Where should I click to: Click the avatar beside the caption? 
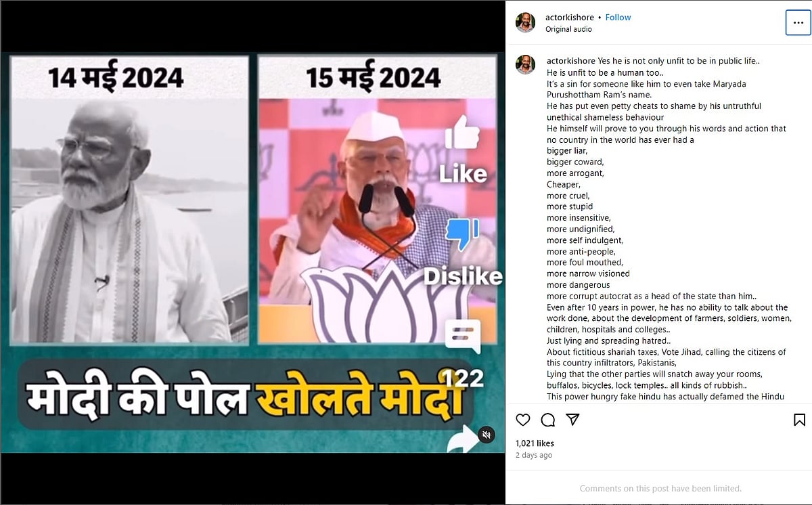tap(525, 64)
